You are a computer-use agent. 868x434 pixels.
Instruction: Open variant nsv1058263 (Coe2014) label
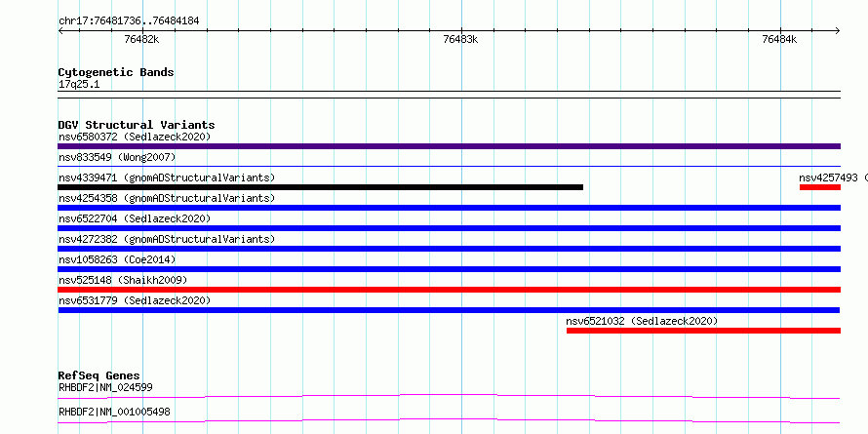click(117, 259)
